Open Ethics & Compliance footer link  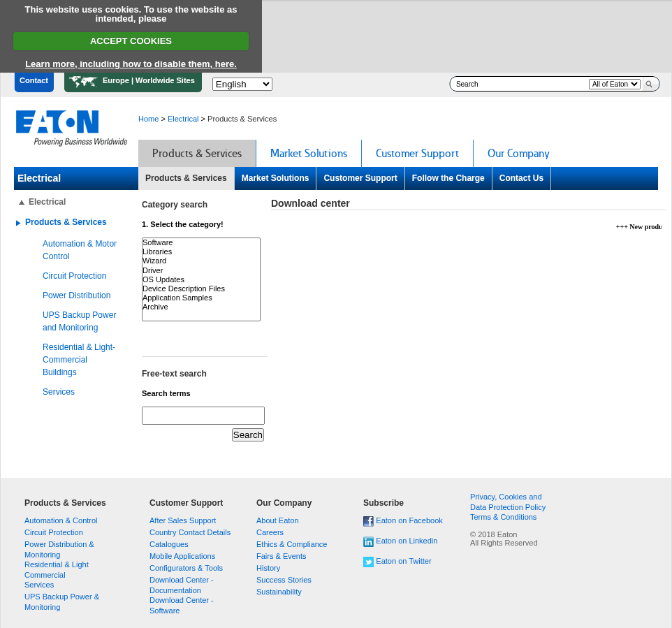click(x=291, y=544)
